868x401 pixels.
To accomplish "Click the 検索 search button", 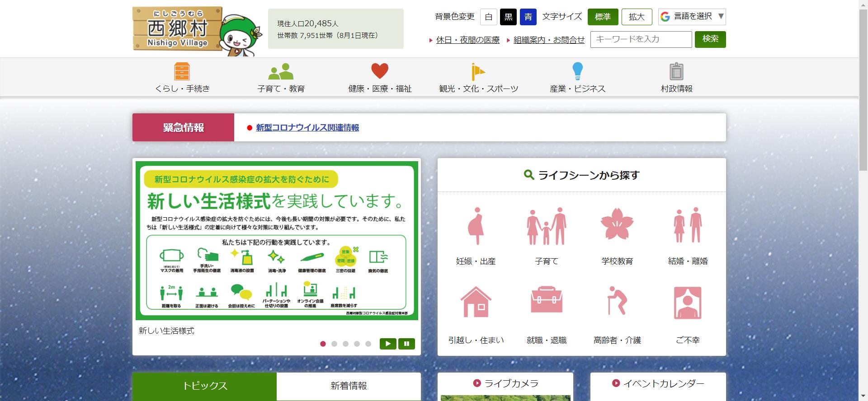I will 710,39.
